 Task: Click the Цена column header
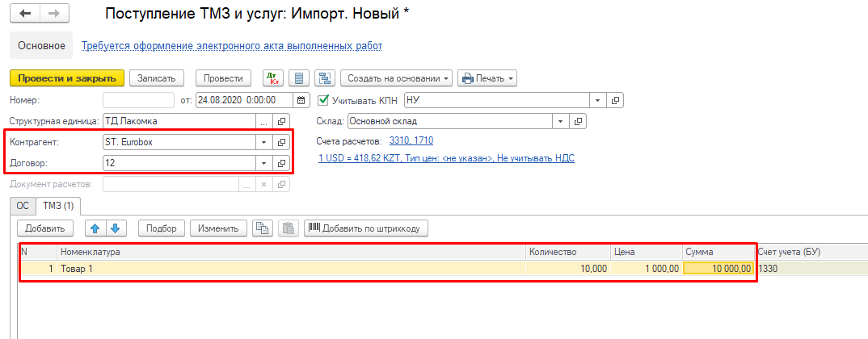point(647,252)
